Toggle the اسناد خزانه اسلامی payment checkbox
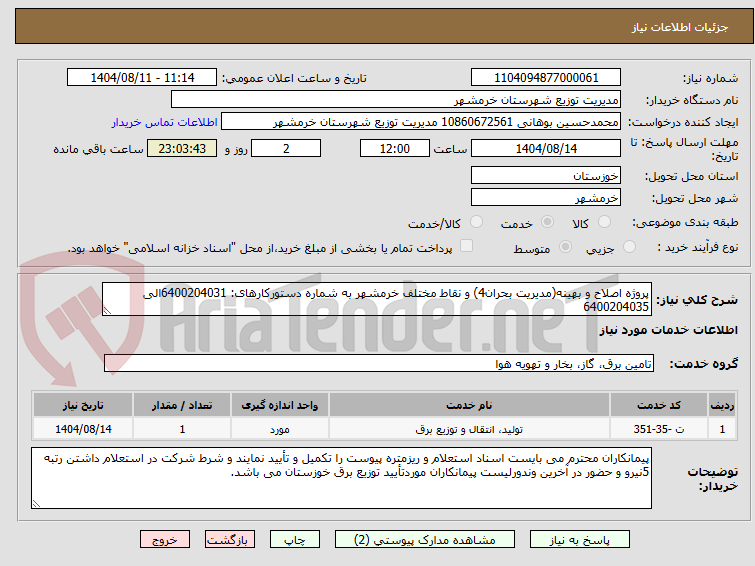755x566 pixels. tap(466, 246)
